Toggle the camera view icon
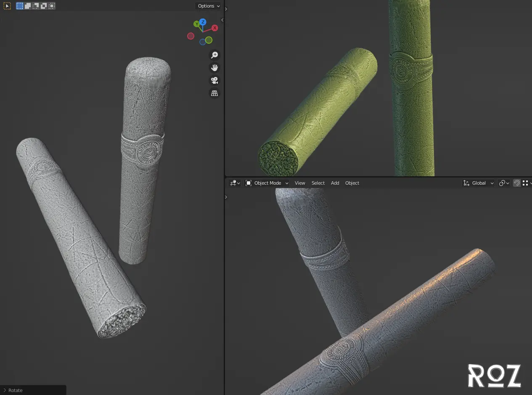The image size is (532, 395). (x=214, y=80)
